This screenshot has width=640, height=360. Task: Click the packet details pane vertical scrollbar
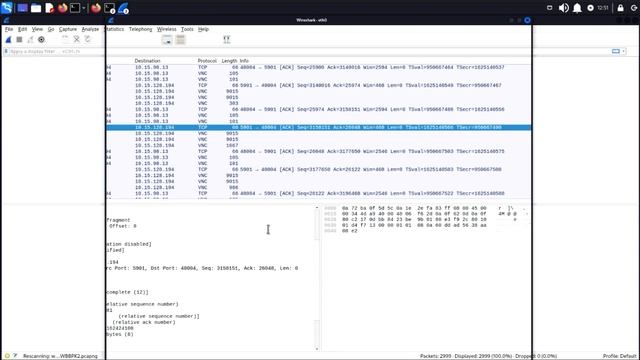[x=317, y=279]
